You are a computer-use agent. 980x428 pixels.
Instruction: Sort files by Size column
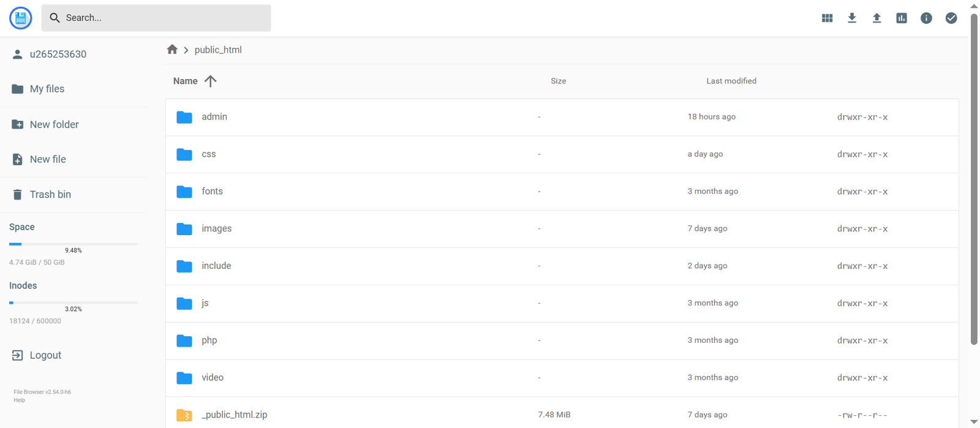pos(558,81)
